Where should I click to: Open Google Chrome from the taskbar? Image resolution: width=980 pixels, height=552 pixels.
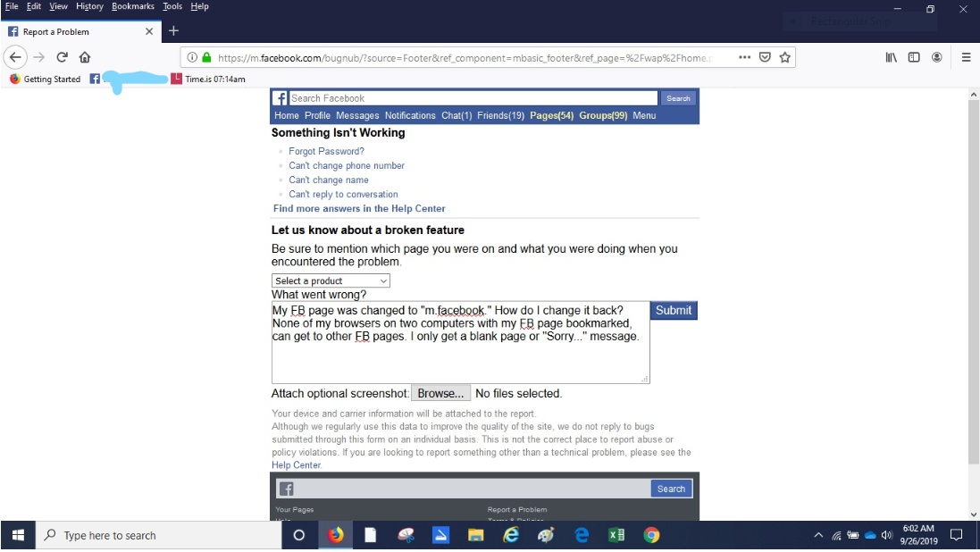tap(651, 535)
